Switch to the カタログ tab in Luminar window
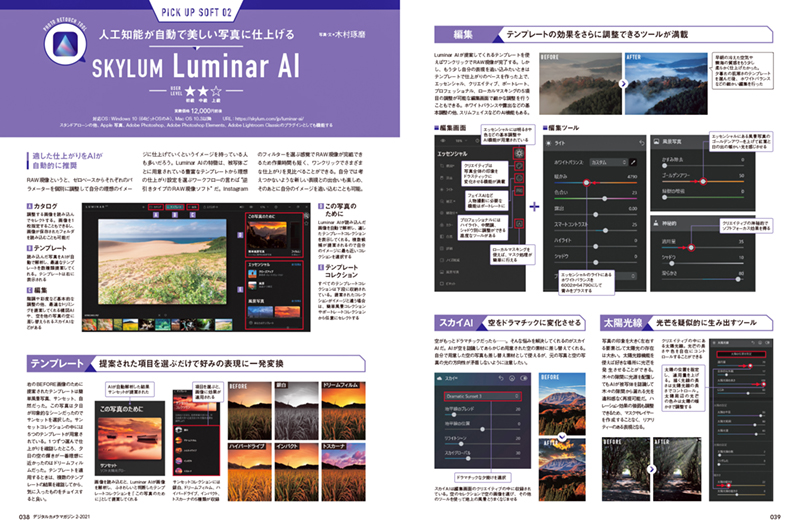 156,207
